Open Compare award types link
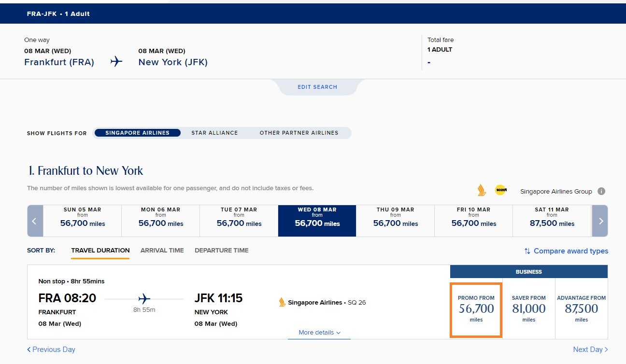Screen dimensions: 626x364 (x=571, y=251)
